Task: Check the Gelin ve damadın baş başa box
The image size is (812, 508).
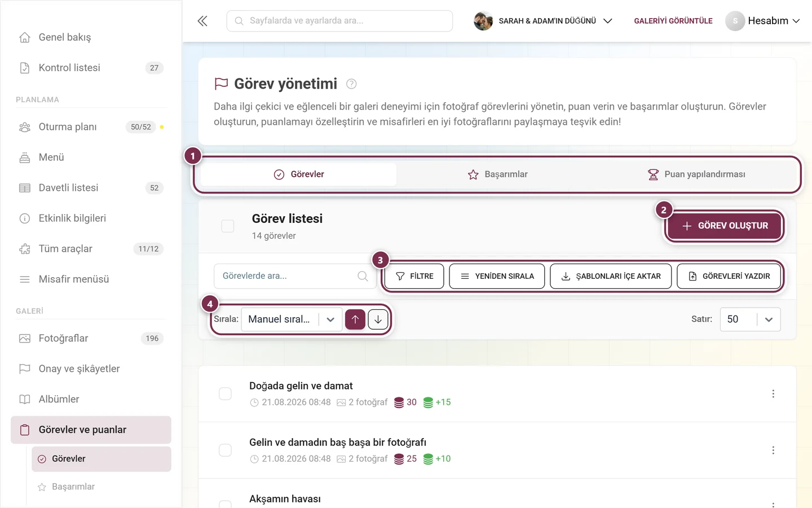Action: pos(225,450)
